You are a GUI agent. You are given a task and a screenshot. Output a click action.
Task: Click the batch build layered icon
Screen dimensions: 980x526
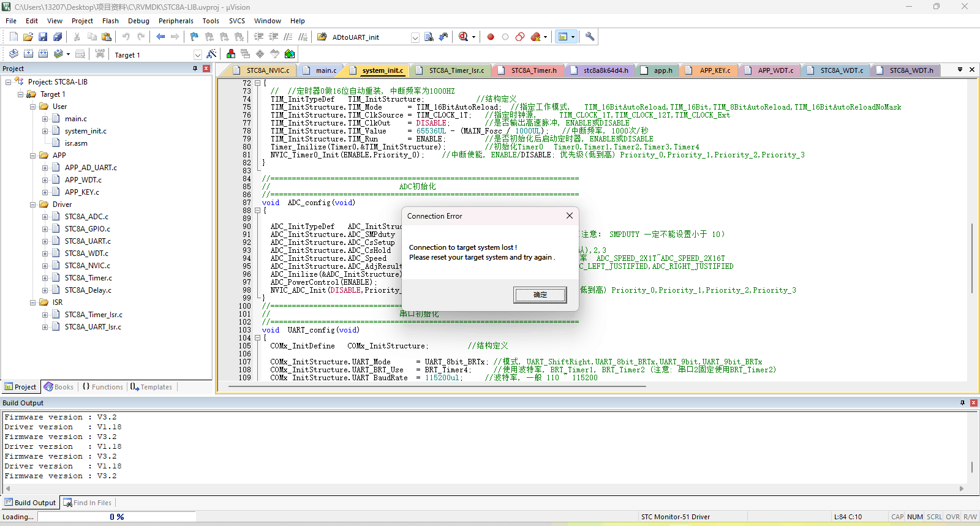pos(58,54)
